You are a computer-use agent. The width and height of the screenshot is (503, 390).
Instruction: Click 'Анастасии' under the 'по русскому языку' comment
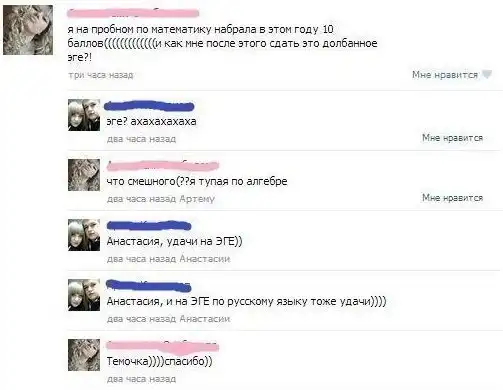205,319
